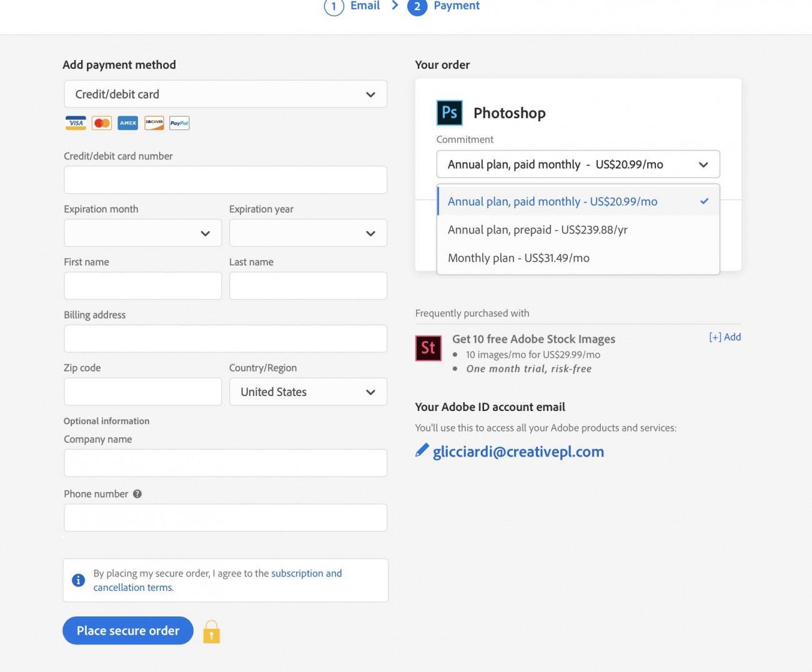The height and width of the screenshot is (672, 812).
Task: Focus the First name field
Action: click(143, 286)
